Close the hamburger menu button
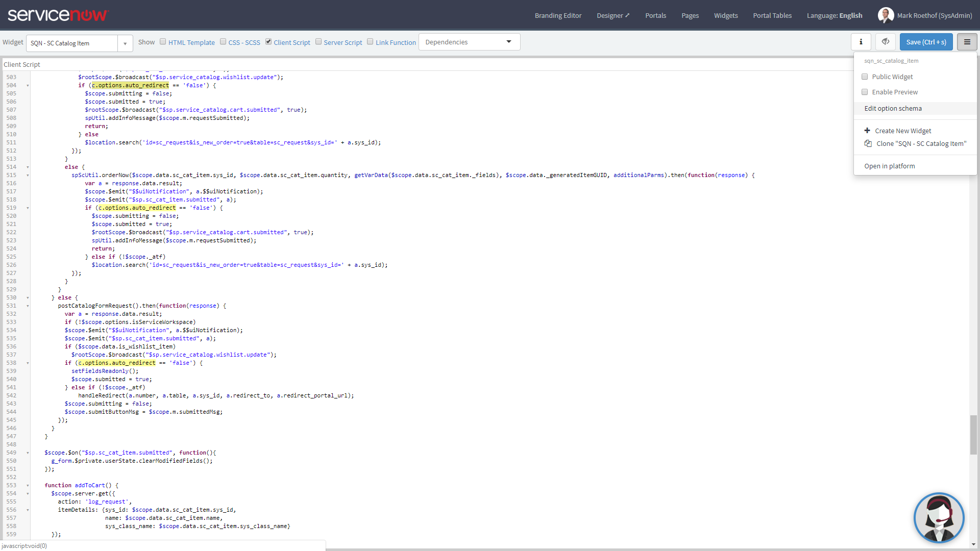980x551 pixels. [967, 42]
